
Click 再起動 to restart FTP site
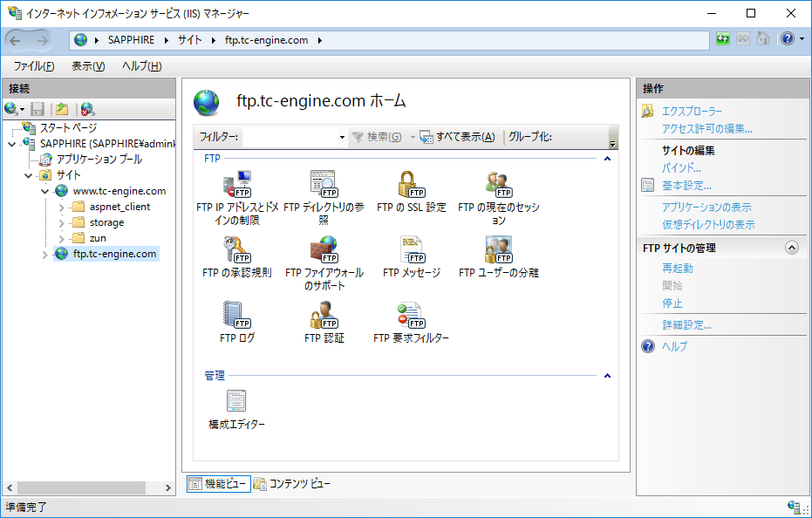(x=678, y=269)
